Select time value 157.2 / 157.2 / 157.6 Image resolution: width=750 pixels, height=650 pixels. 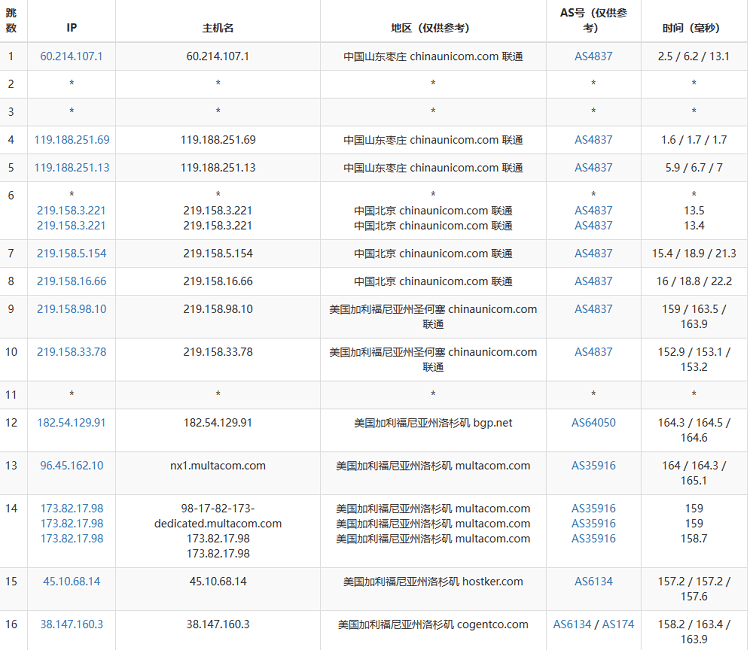[694, 589]
